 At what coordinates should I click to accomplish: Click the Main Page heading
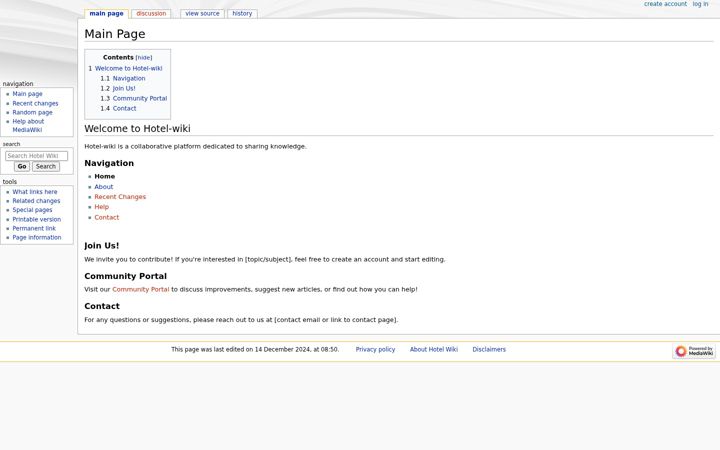[115, 34]
